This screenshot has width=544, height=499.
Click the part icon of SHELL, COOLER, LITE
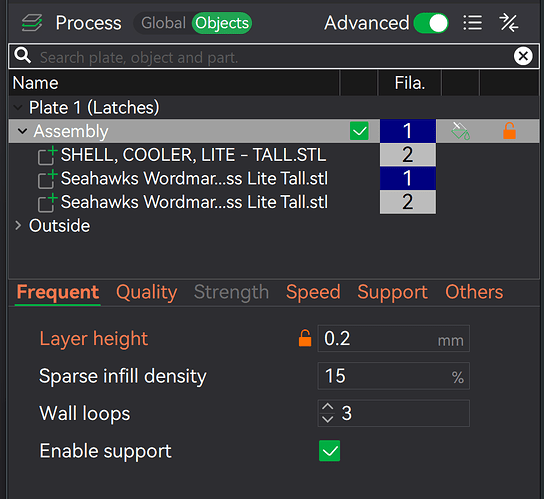(47, 155)
